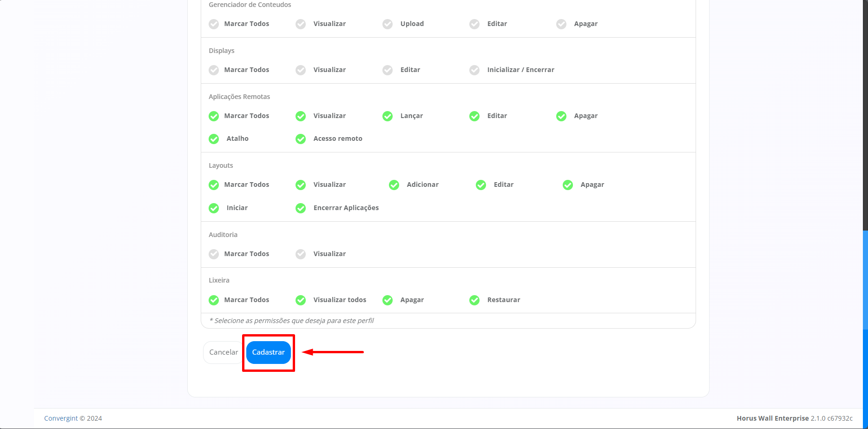Check Marcar Todos in Auditoria section

point(214,254)
